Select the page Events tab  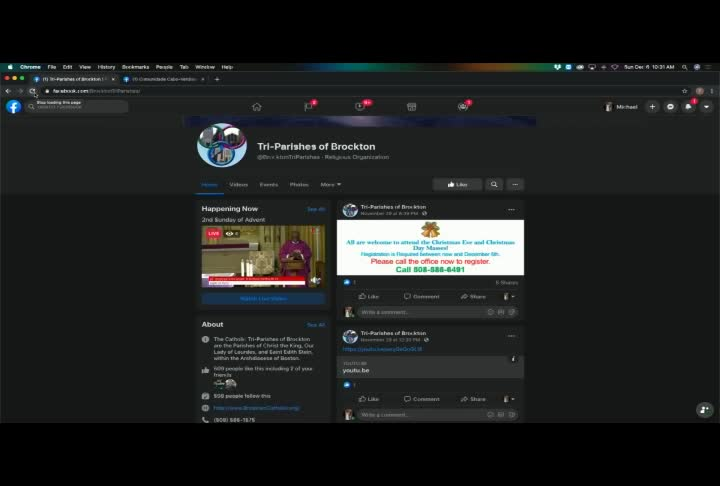269,185
